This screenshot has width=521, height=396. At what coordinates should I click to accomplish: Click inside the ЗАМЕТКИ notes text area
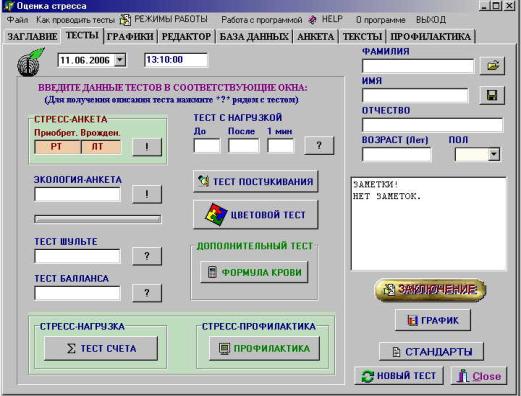[429, 223]
